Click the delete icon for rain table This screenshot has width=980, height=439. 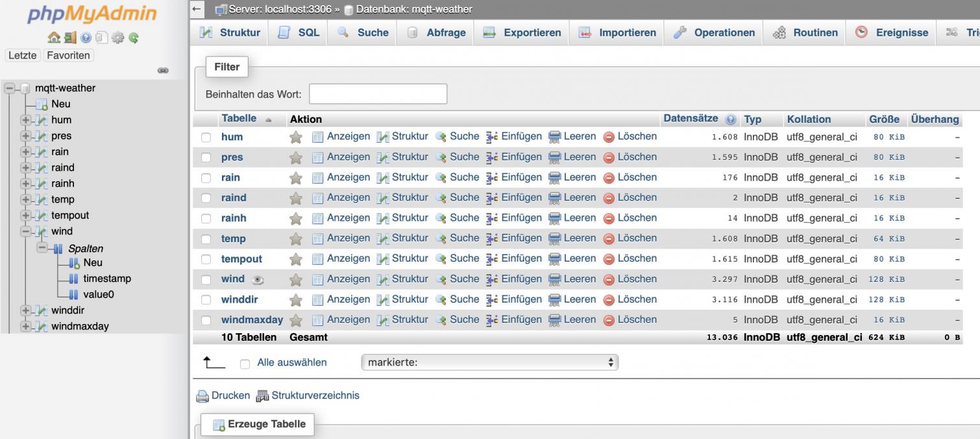click(609, 178)
